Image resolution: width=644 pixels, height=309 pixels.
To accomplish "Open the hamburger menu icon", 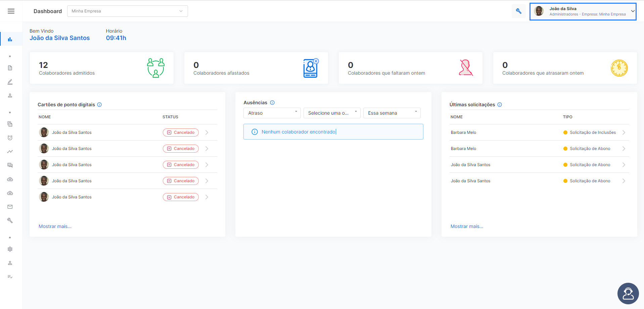I will click(x=11, y=11).
